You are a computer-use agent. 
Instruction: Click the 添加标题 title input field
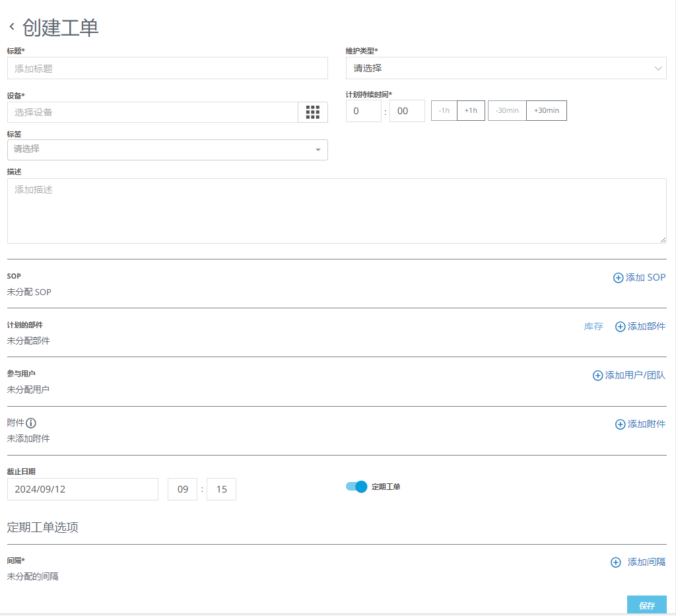pos(167,68)
